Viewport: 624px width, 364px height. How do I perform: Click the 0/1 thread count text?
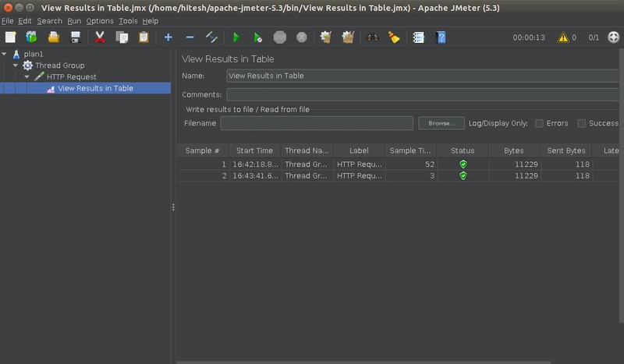pyautogui.click(x=594, y=37)
